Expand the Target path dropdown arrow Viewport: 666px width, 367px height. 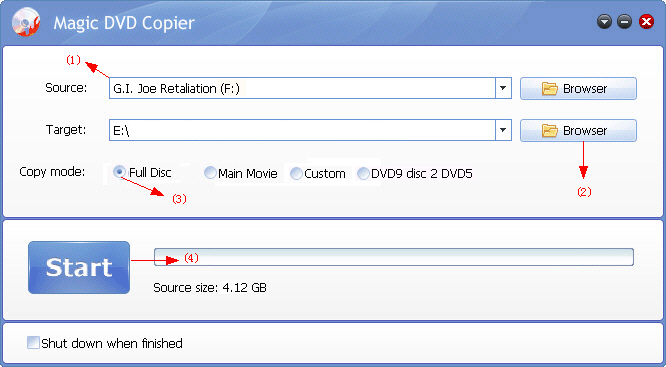tap(503, 130)
